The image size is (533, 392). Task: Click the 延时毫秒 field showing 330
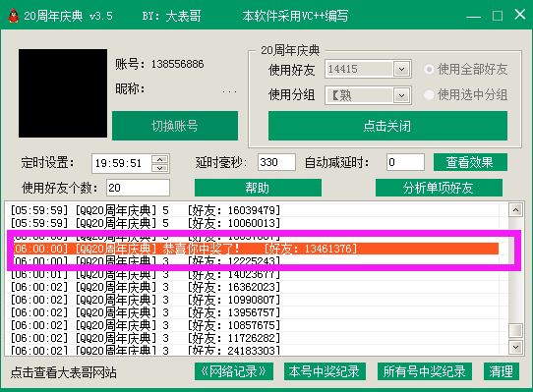pyautogui.click(x=276, y=162)
